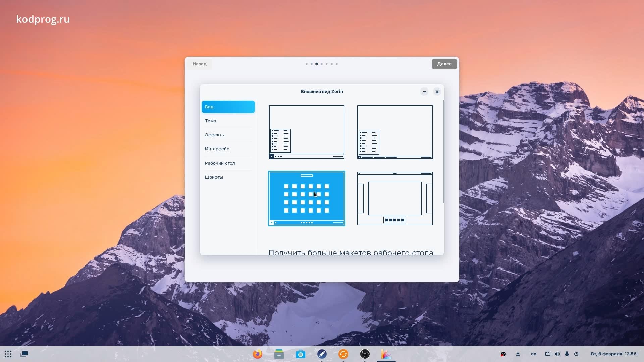Click the workspaces overview icon in taskbar
The width and height of the screenshot is (644, 362).
click(24, 354)
